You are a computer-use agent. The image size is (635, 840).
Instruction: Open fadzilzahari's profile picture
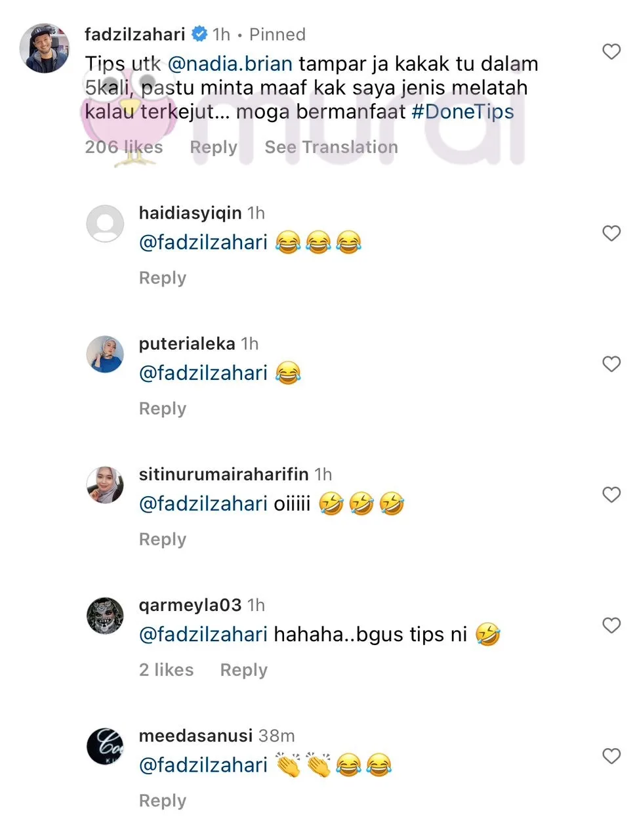click(44, 48)
